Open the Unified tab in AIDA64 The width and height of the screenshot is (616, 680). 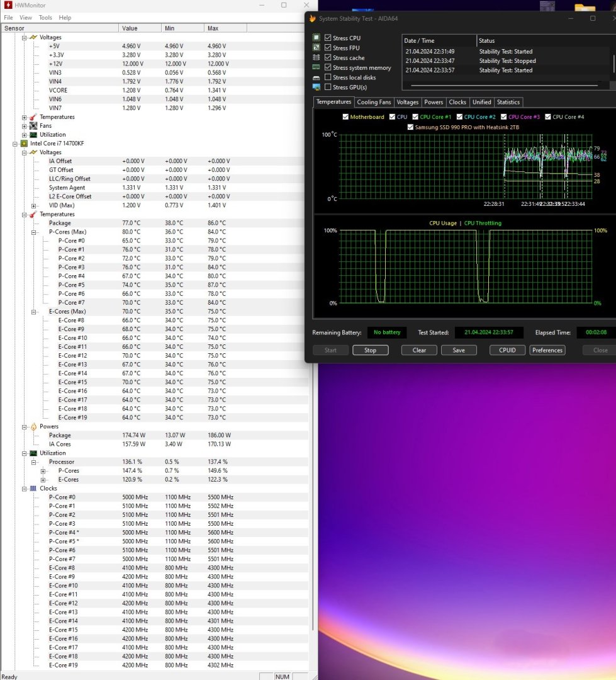(481, 103)
